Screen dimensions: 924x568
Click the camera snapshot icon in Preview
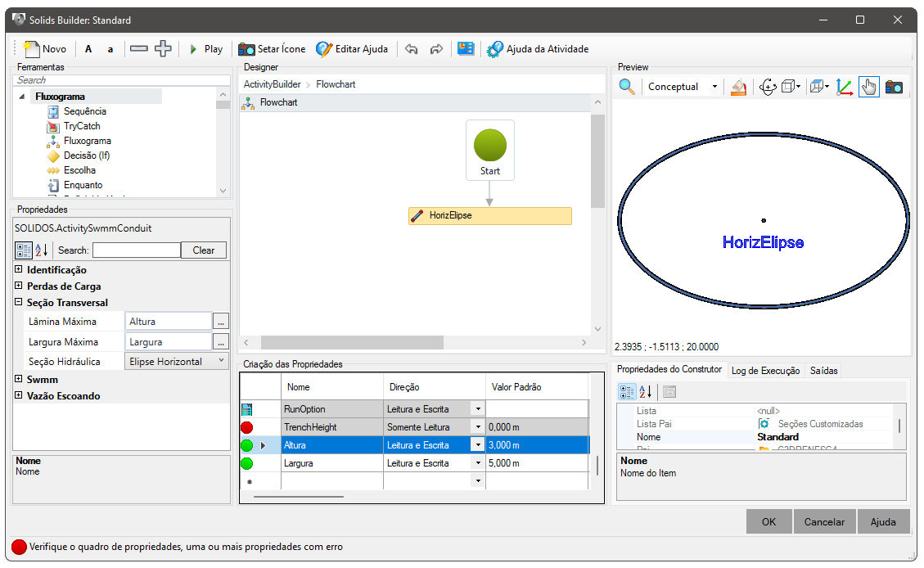click(x=894, y=88)
